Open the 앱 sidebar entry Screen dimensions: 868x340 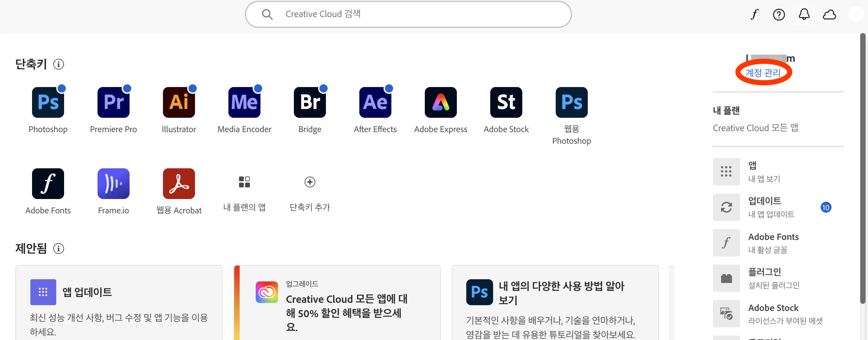pyautogui.click(x=778, y=172)
